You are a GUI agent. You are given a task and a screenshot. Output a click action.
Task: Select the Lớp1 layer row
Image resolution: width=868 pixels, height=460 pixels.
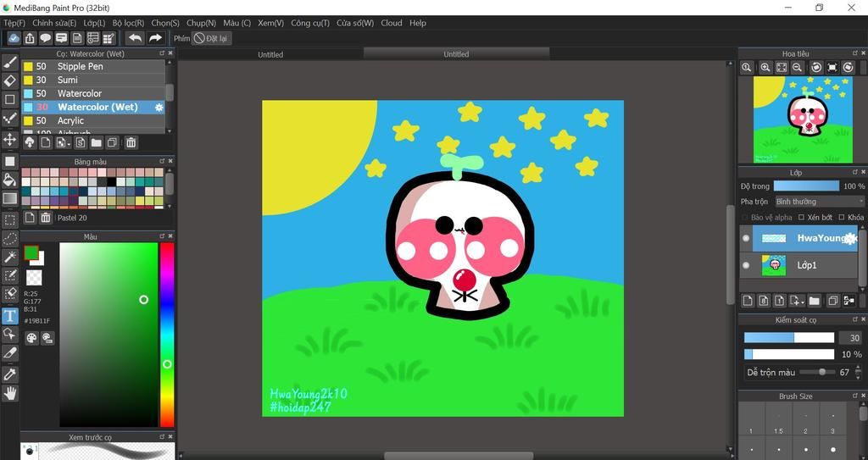click(x=800, y=265)
